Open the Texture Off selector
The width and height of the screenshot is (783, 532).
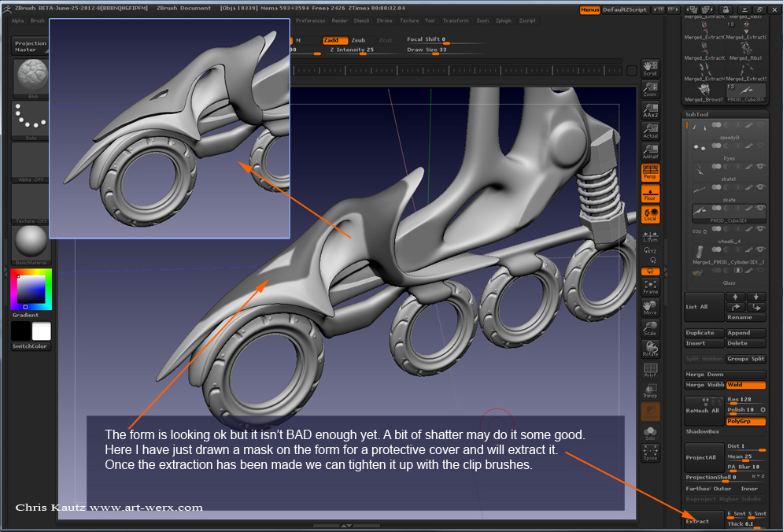[x=31, y=204]
